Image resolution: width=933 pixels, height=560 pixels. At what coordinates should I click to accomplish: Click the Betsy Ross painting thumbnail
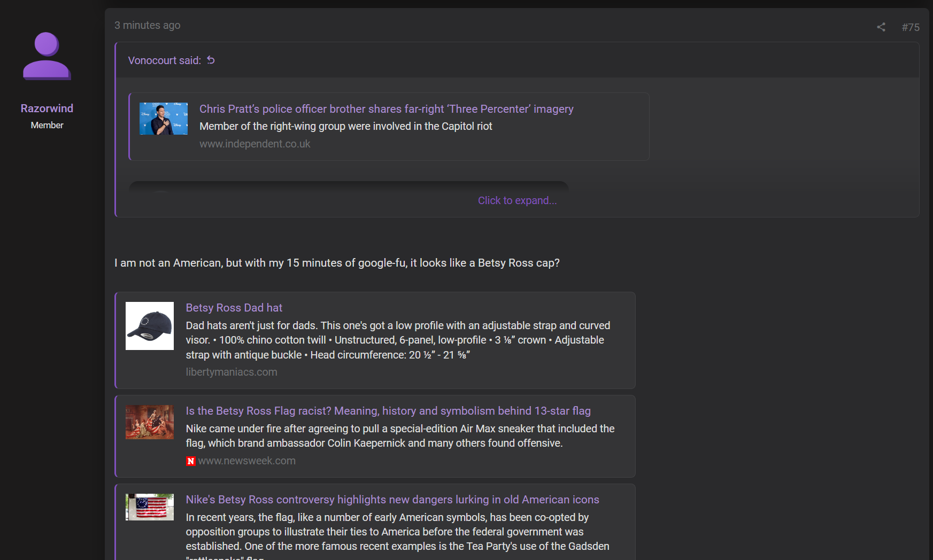[x=150, y=422]
